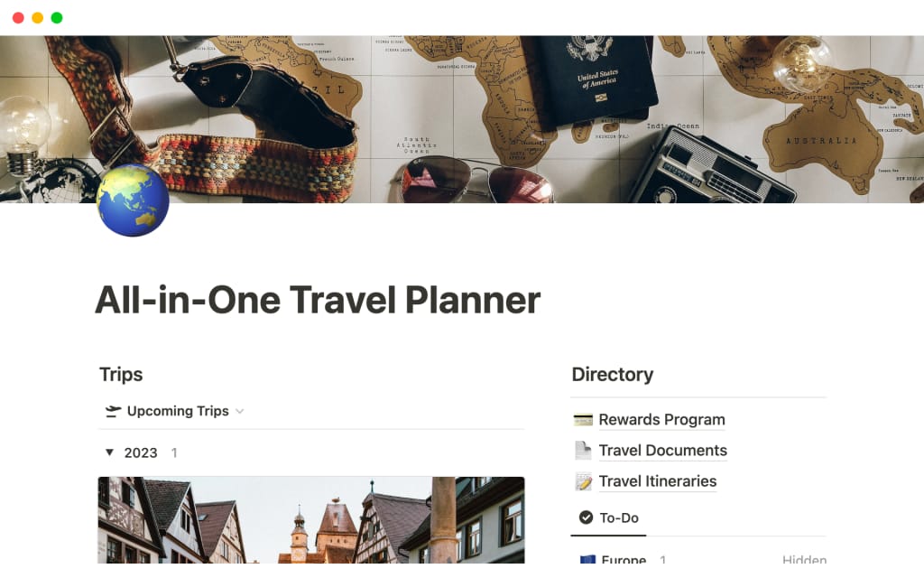924x578 pixels.
Task: Click the notepad icon beside Travel Itineraries
Action: (x=584, y=481)
